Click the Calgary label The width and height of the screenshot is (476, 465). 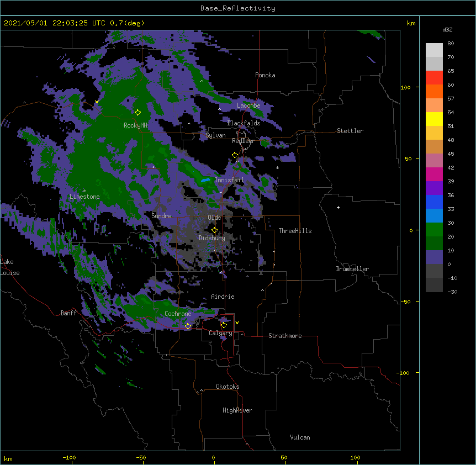coord(220,333)
